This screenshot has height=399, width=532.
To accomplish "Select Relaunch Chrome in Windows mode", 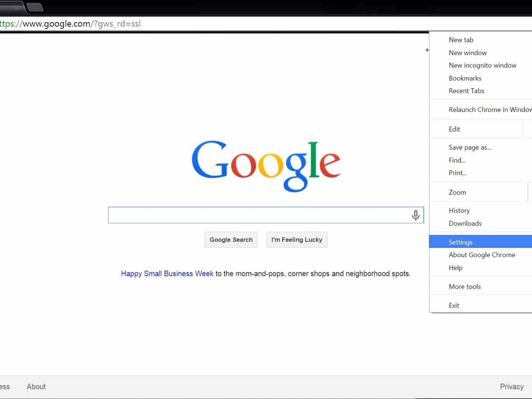I will (481, 109).
